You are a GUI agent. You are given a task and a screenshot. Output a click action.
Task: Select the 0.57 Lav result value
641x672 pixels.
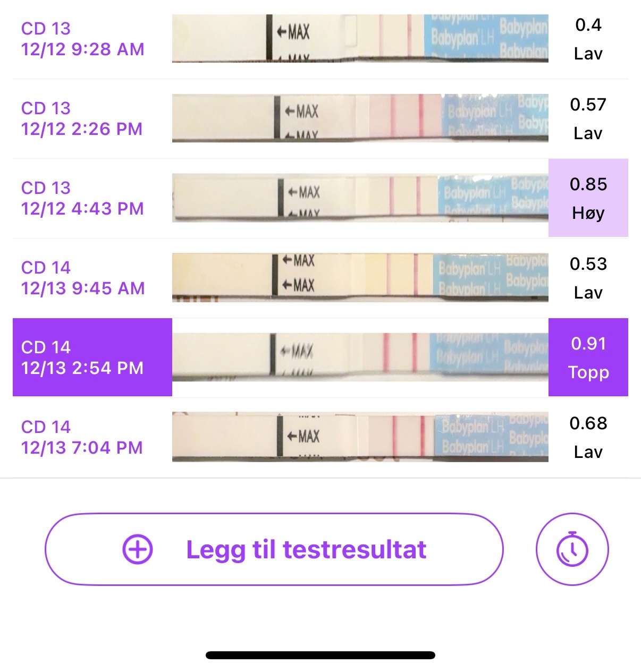588,118
